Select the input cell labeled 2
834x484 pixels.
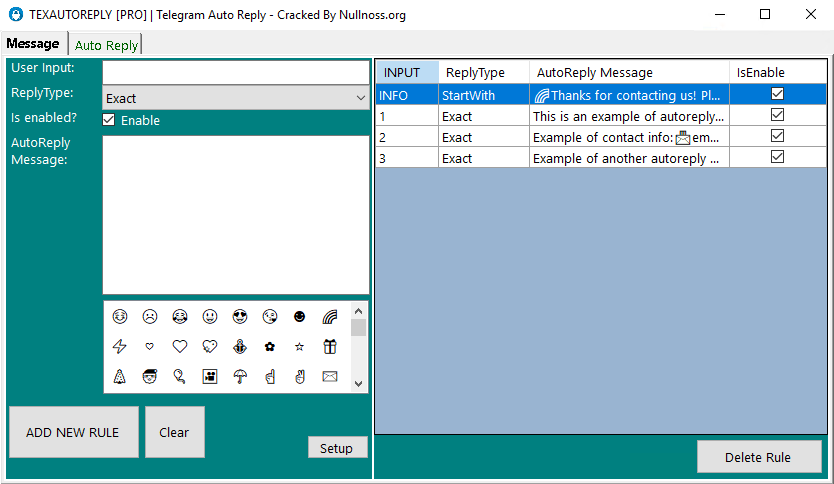(x=407, y=137)
